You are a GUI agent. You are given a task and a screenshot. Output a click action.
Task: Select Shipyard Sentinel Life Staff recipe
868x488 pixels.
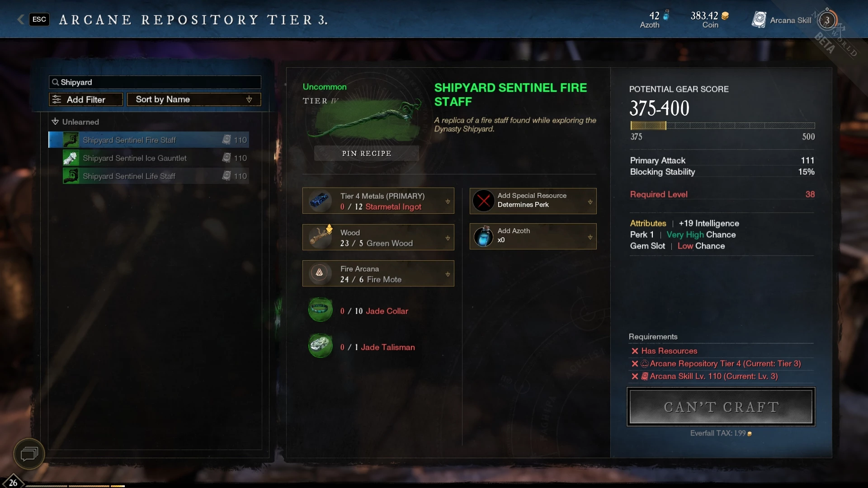pos(156,176)
